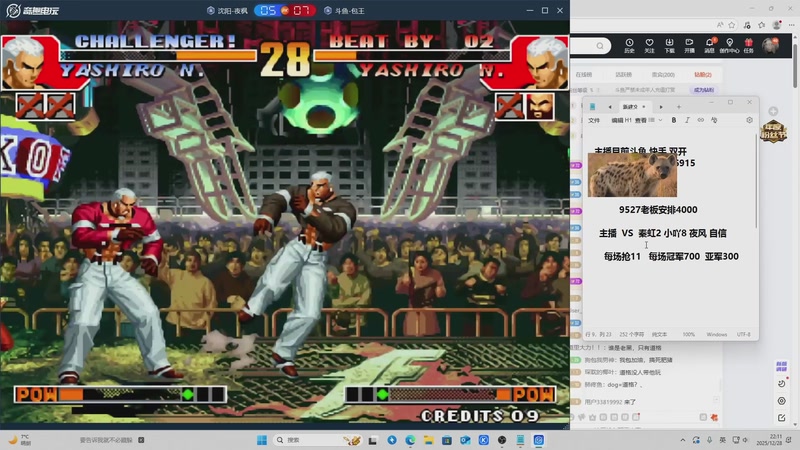
Task: Open Microsoft Edge from the taskbar
Action: point(410,440)
